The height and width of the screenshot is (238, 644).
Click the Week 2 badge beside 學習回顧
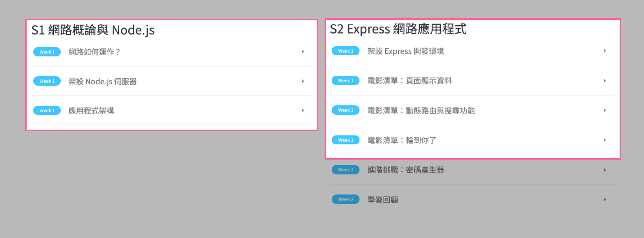345,199
